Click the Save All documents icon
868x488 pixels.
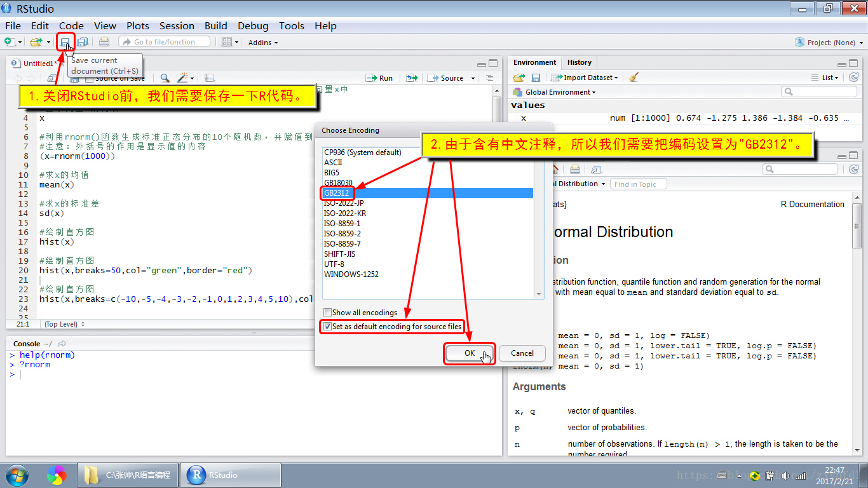(x=83, y=42)
